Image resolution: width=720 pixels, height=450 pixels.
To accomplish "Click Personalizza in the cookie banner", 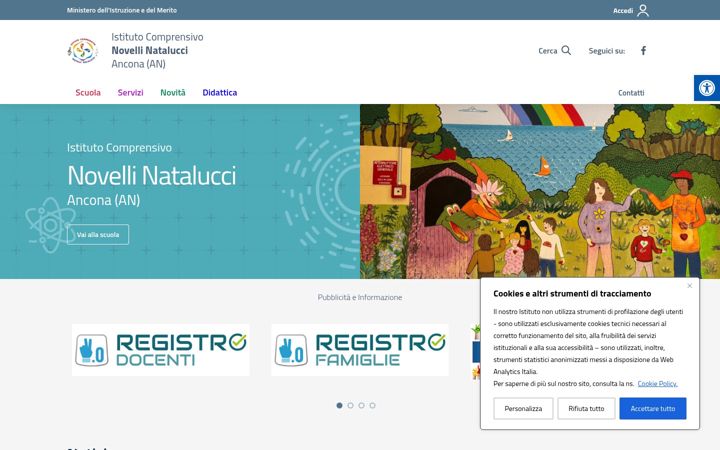I will 523,408.
